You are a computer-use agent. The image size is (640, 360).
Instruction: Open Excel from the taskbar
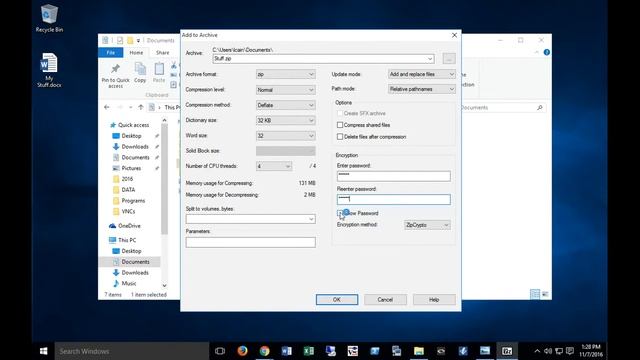pos(309,351)
